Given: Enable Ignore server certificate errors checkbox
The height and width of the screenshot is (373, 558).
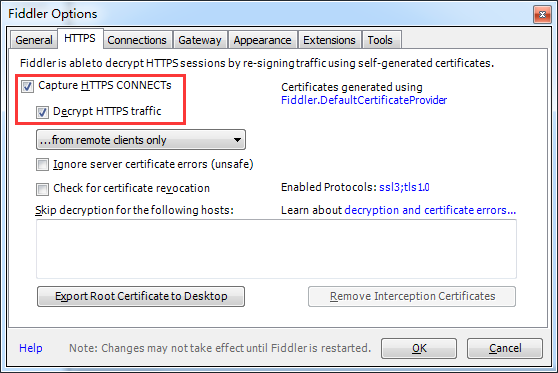Looking at the screenshot, I should point(42,165).
